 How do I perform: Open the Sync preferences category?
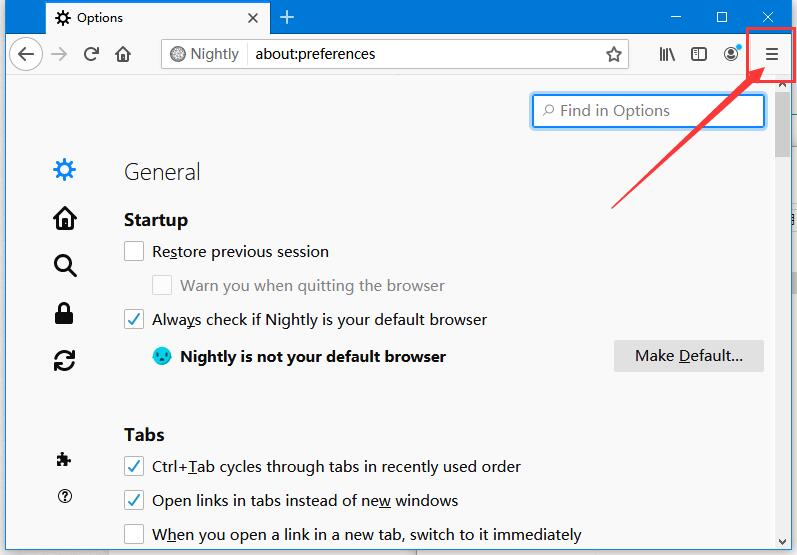[x=65, y=360]
